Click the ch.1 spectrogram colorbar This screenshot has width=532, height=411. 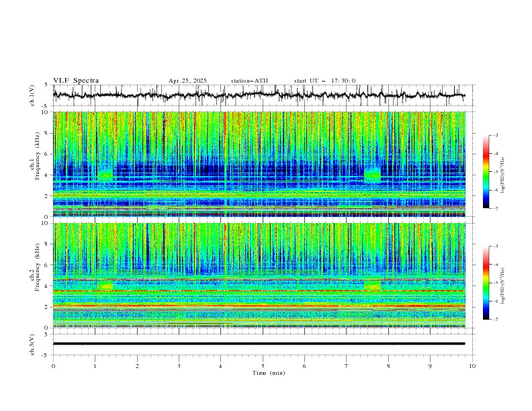(x=486, y=172)
